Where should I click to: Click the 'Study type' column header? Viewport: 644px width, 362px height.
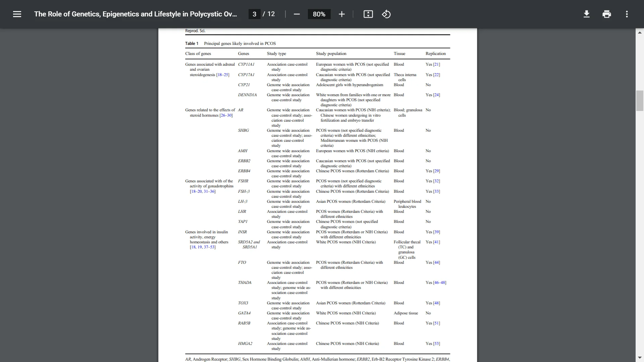pyautogui.click(x=276, y=54)
